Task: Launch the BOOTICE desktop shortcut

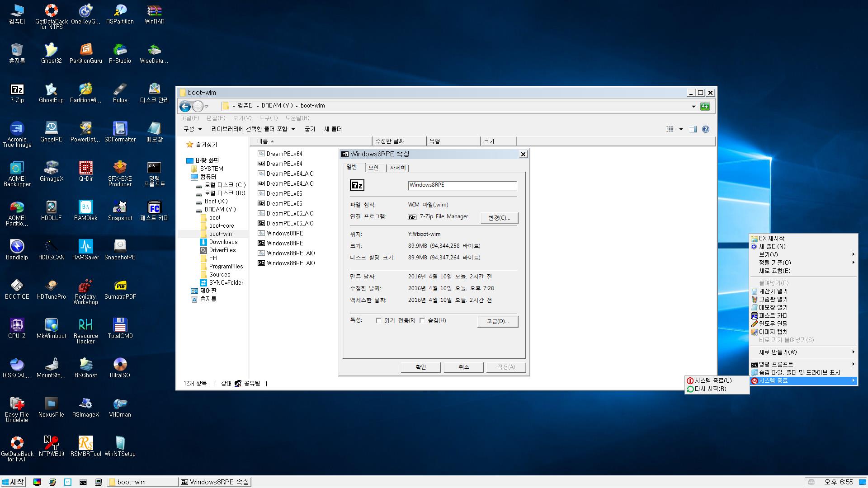Action: 17,289
